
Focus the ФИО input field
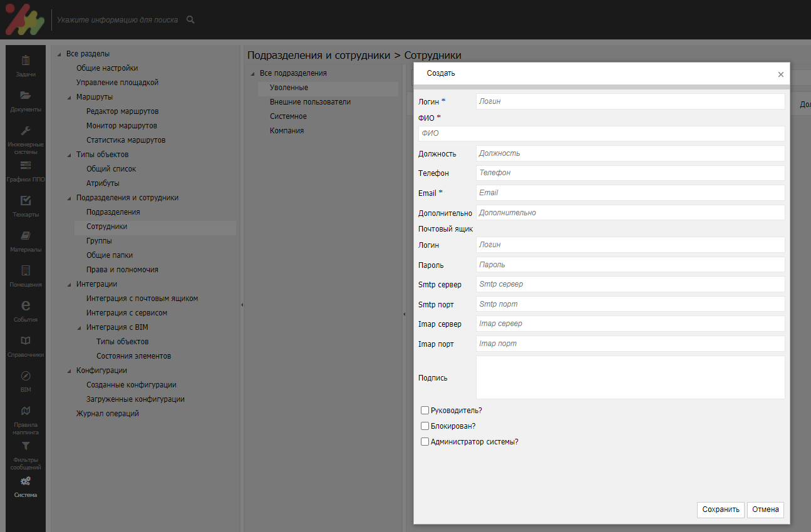(601, 133)
